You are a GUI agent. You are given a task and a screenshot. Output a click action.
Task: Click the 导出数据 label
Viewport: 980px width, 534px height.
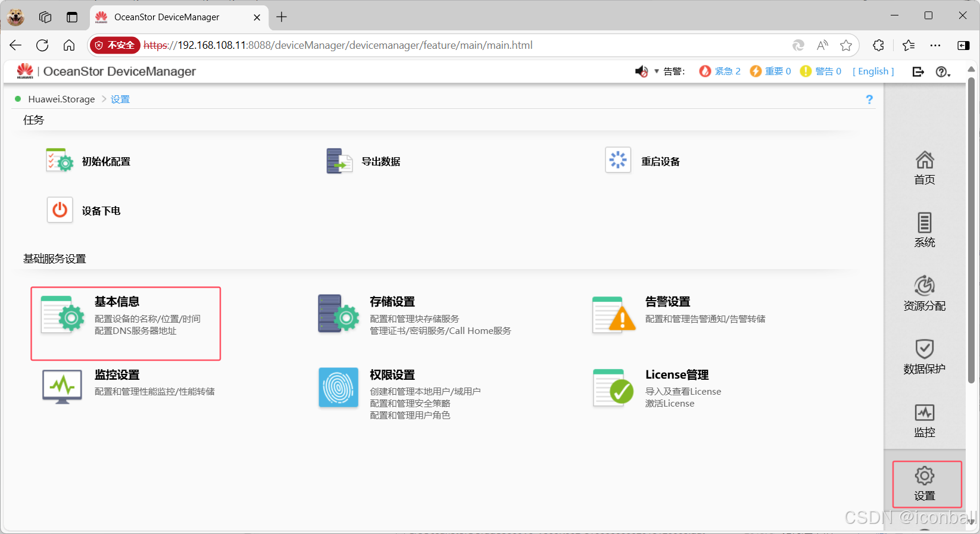[x=381, y=161]
